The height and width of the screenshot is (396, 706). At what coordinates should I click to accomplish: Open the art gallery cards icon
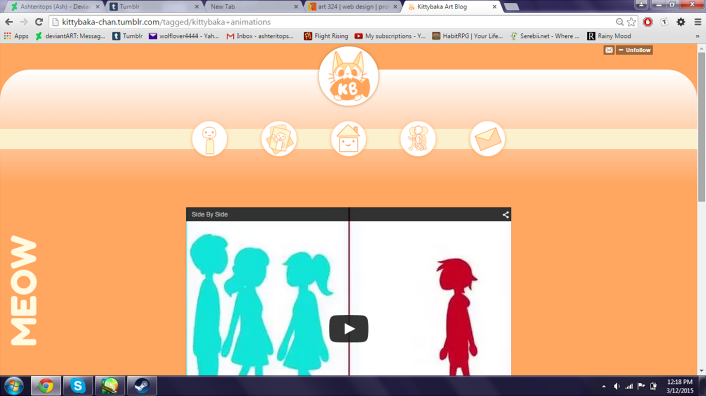[x=279, y=139]
